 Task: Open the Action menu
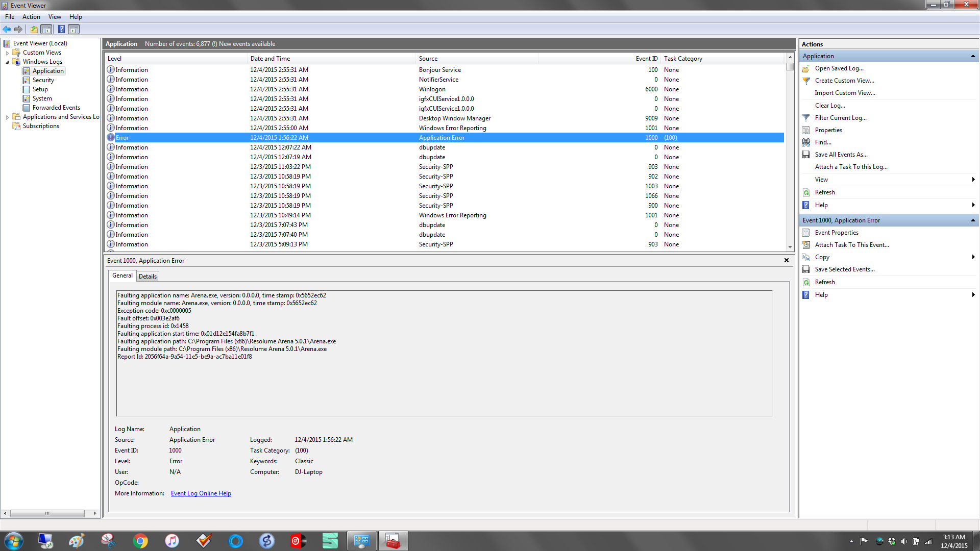click(31, 17)
